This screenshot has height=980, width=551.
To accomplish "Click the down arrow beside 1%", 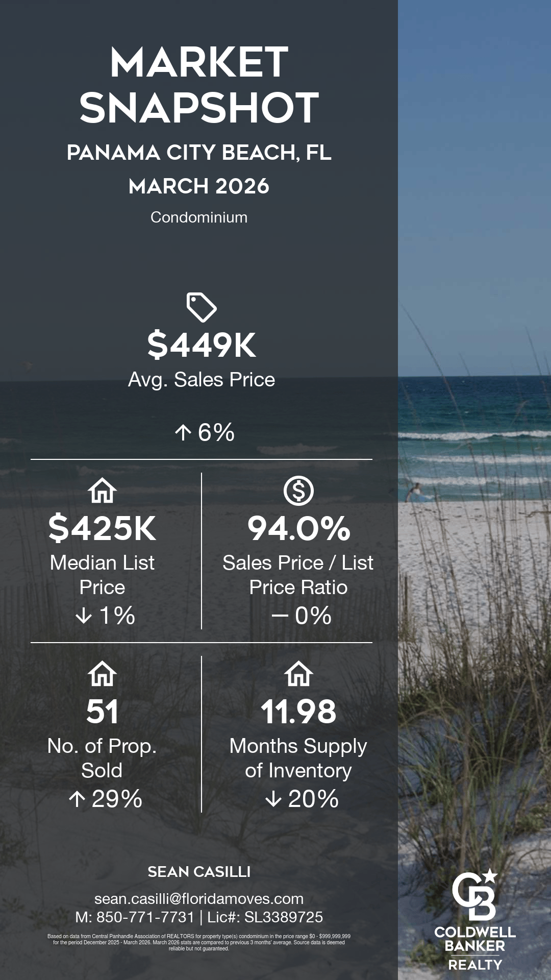I will [84, 616].
